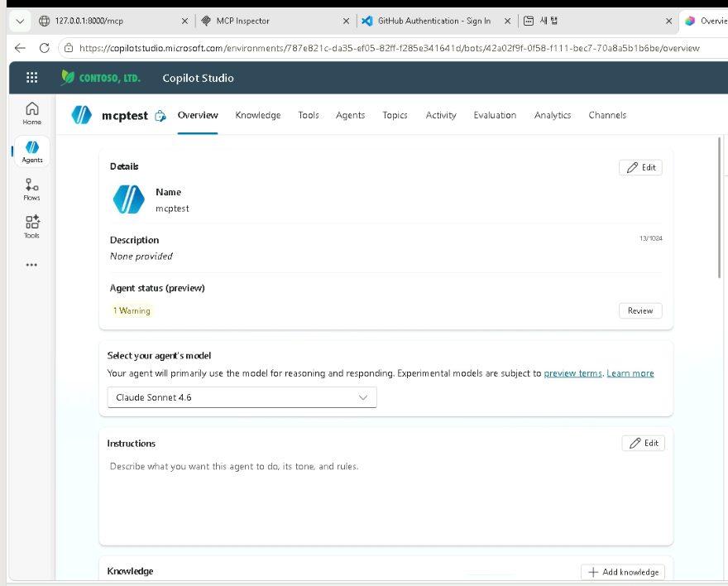
Task: Expand the Claude Sonnet 4.6 model dropdown
Action: point(242,397)
